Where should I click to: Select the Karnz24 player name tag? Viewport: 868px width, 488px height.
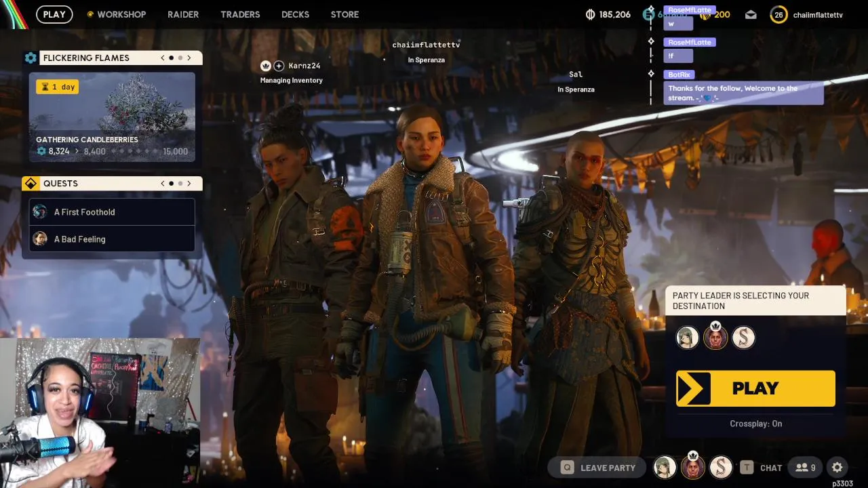[x=304, y=66]
